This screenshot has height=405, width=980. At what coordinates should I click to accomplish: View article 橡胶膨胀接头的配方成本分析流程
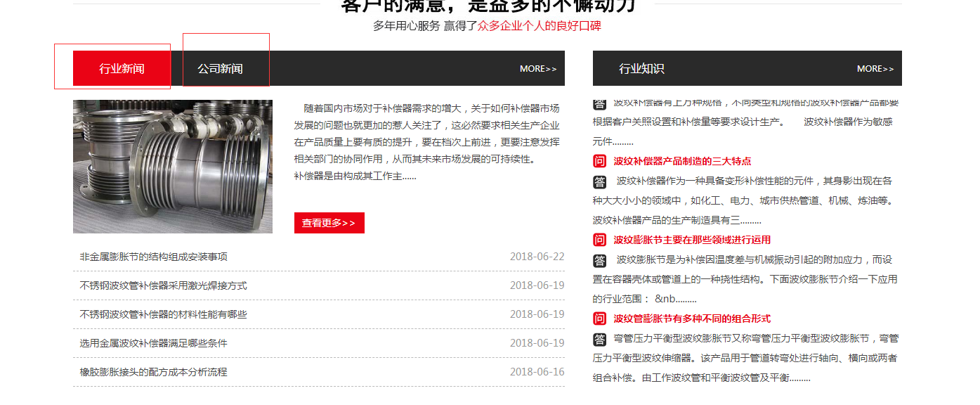point(154,372)
